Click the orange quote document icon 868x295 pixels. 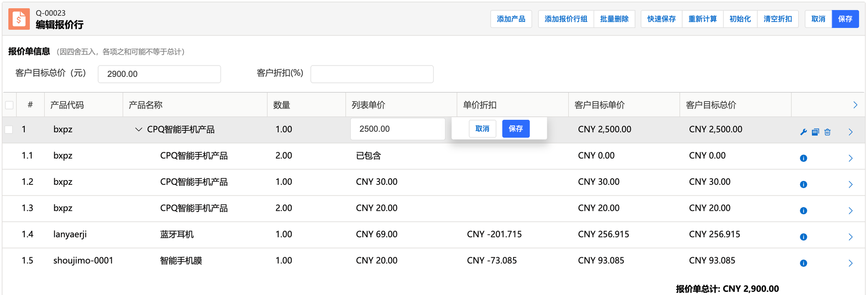19,19
